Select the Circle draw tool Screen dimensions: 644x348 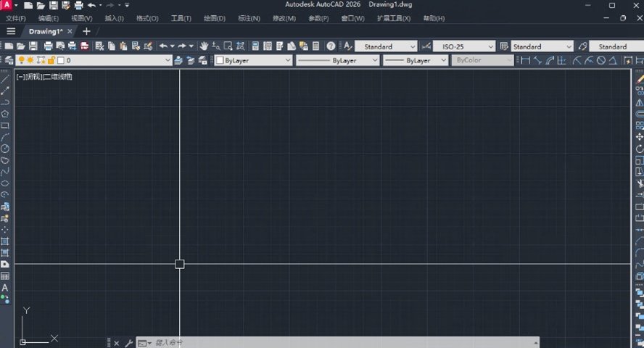(x=5, y=149)
